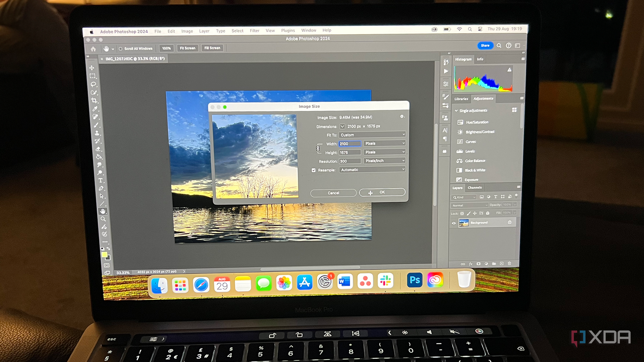Open the Width units dropdown
Screen dimensions: 644x362
[384, 143]
